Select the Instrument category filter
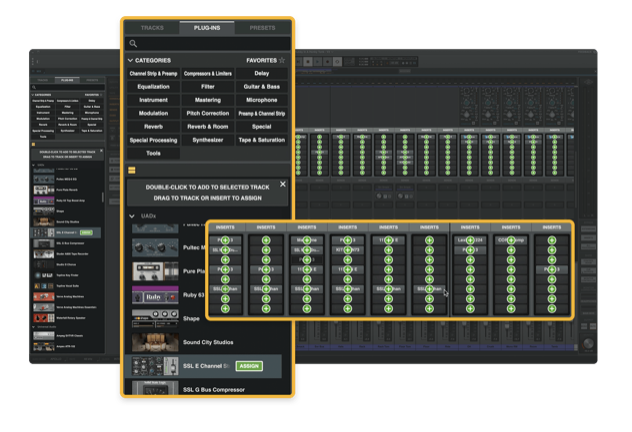 point(153,100)
